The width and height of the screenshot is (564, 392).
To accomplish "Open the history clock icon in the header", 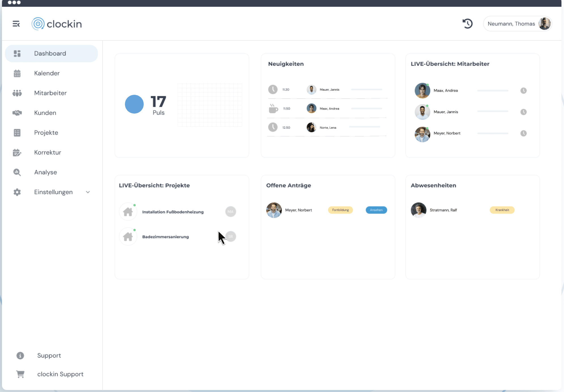I will pos(467,23).
